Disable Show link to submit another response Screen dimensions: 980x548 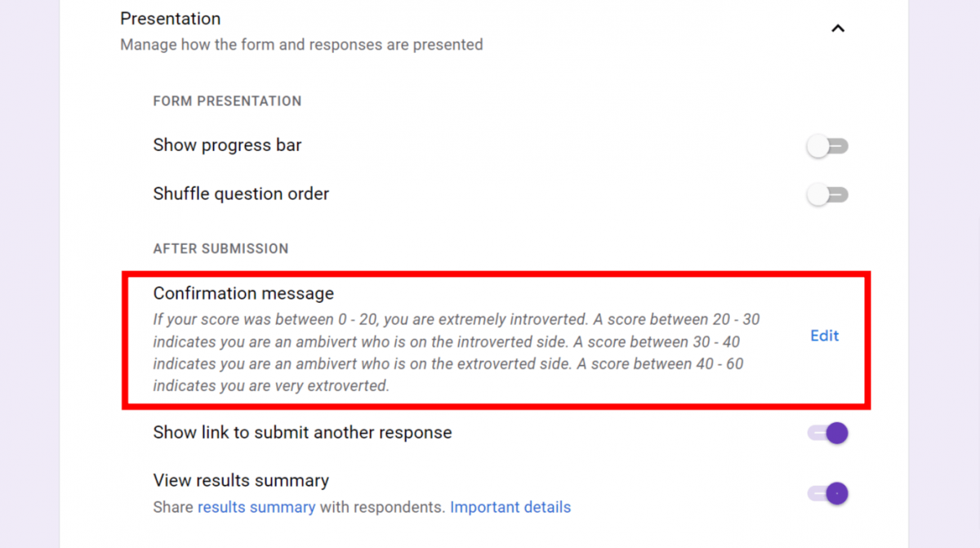point(827,433)
